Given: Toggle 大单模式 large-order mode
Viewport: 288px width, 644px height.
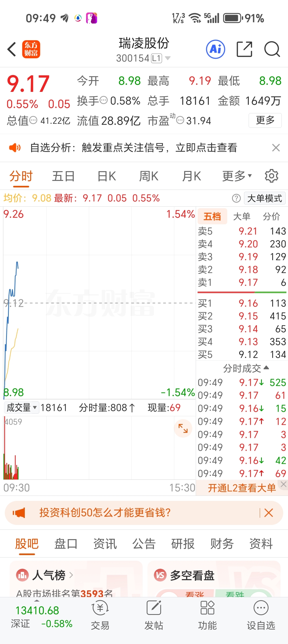Looking at the screenshot, I should point(265,198).
